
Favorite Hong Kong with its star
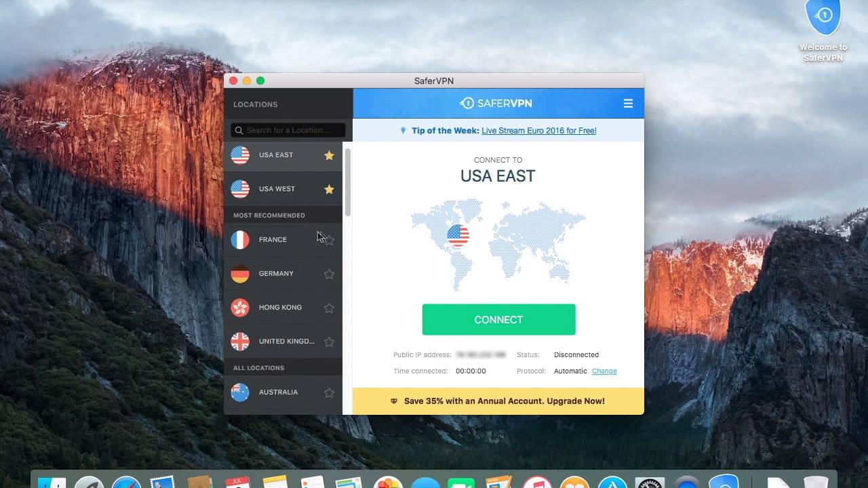click(x=329, y=308)
